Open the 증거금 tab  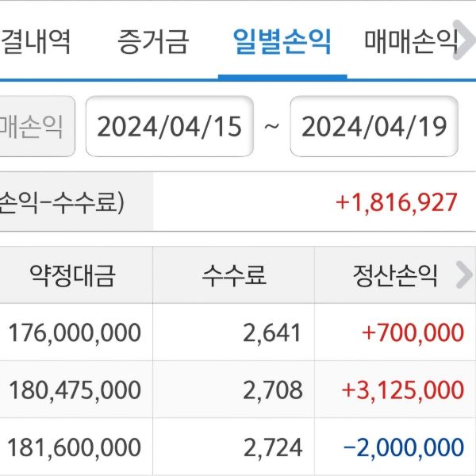pos(153,41)
